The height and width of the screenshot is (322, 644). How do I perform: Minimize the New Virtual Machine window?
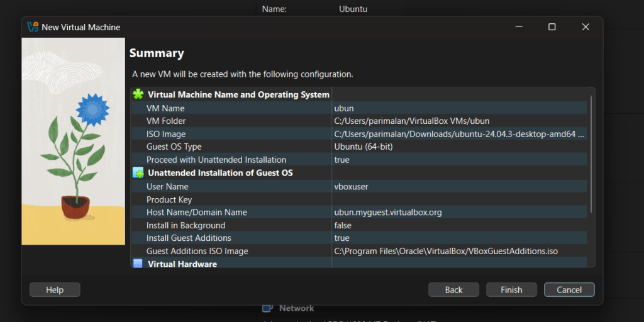coord(519,27)
